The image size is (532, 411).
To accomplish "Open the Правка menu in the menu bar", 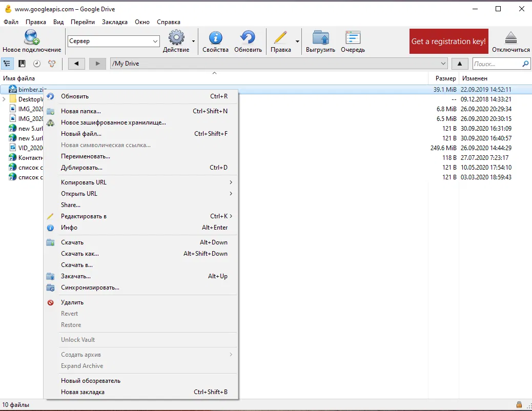I will click(36, 22).
